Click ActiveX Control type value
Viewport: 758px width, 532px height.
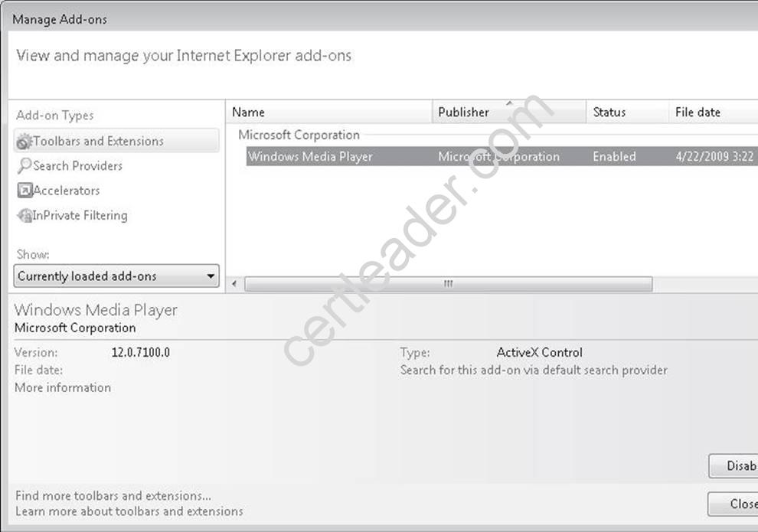540,352
